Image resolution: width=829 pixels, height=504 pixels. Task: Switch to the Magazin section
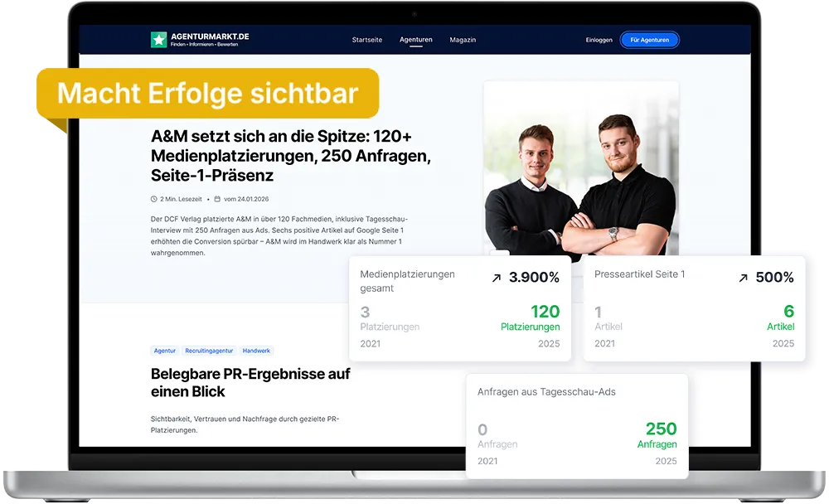click(x=462, y=39)
